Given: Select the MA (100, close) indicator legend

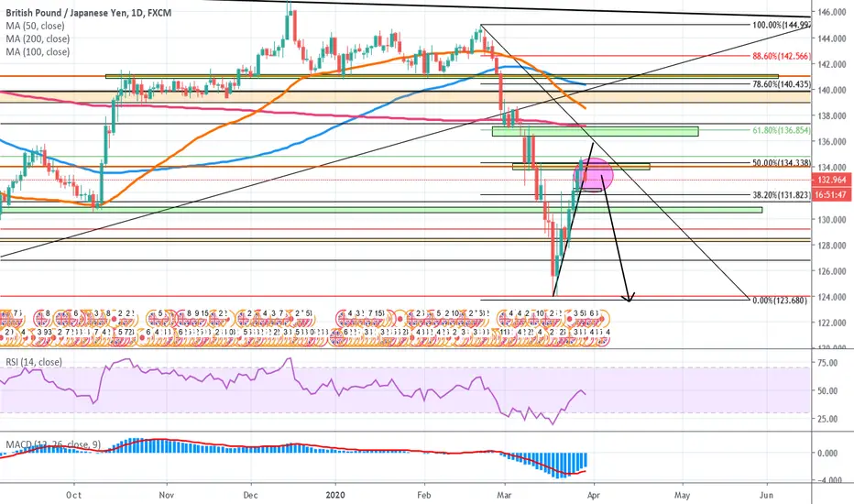Looking at the screenshot, I should [x=38, y=51].
